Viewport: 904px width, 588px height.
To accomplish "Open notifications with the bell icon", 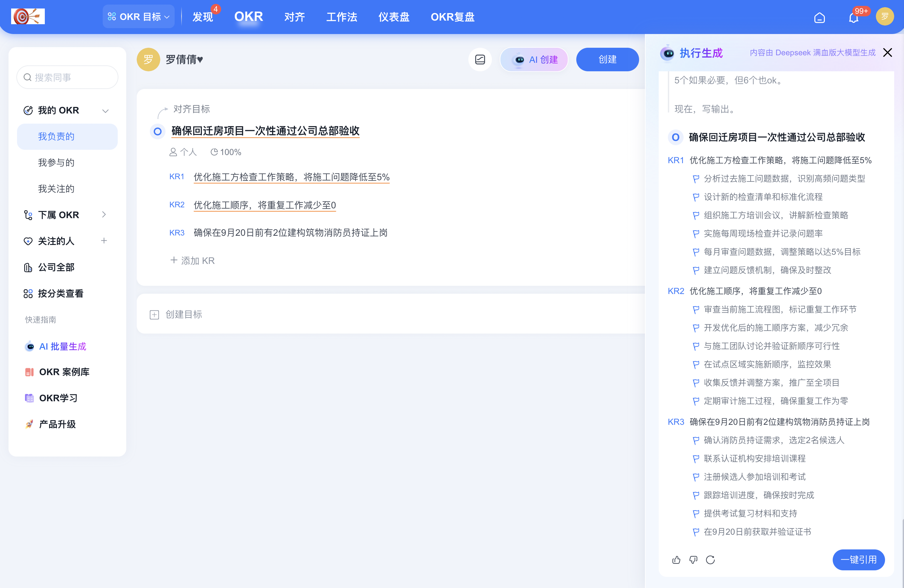I will coord(854,17).
